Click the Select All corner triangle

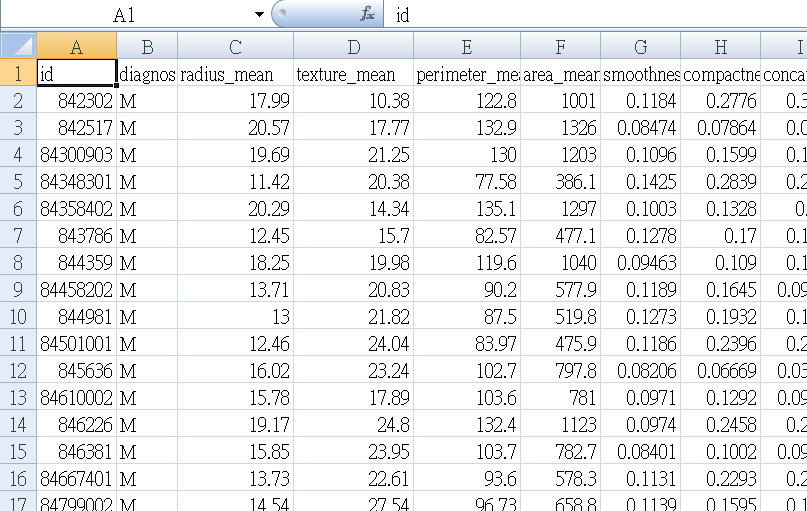click(19, 46)
